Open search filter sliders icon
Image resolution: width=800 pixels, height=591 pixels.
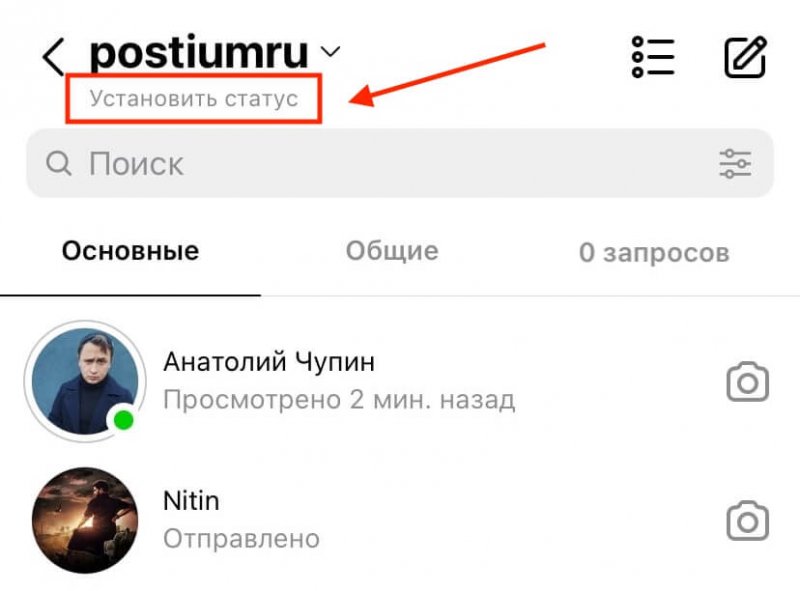pyautogui.click(x=735, y=164)
